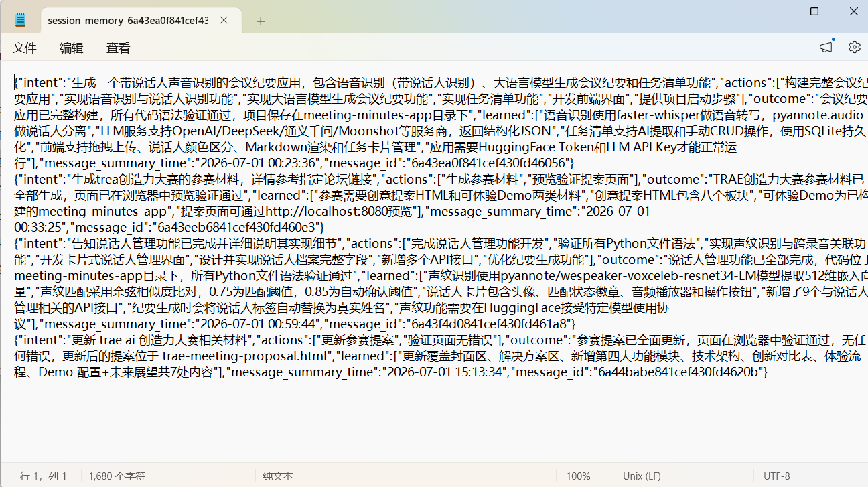
Task: Click the 100% zoom level indicator
Action: click(578, 476)
